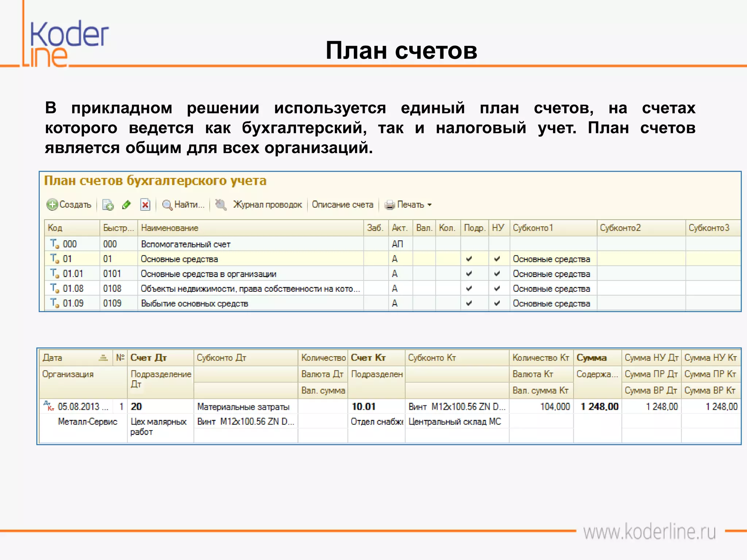The image size is (747, 560).
Task: Click the НУ column header
Action: [x=499, y=228]
